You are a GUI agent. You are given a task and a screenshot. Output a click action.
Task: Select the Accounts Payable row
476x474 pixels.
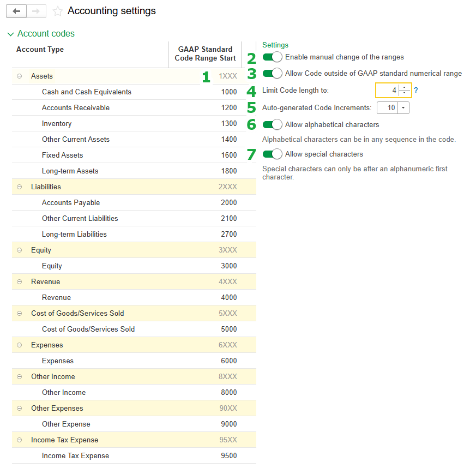pyautogui.click(x=134, y=202)
